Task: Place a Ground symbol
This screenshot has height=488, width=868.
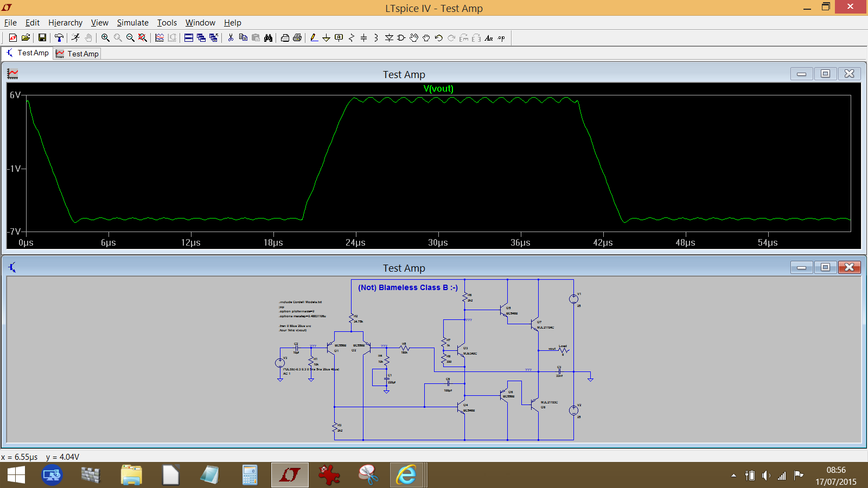Action: point(326,37)
